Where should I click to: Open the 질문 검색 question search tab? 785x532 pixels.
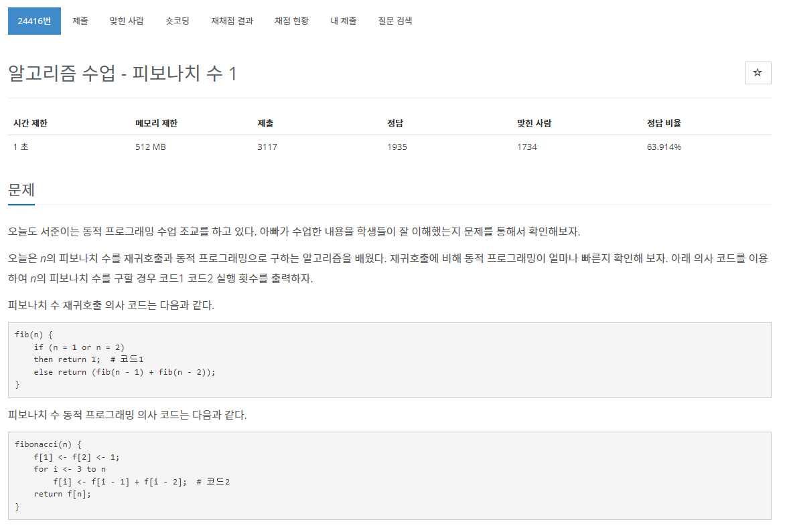click(395, 21)
